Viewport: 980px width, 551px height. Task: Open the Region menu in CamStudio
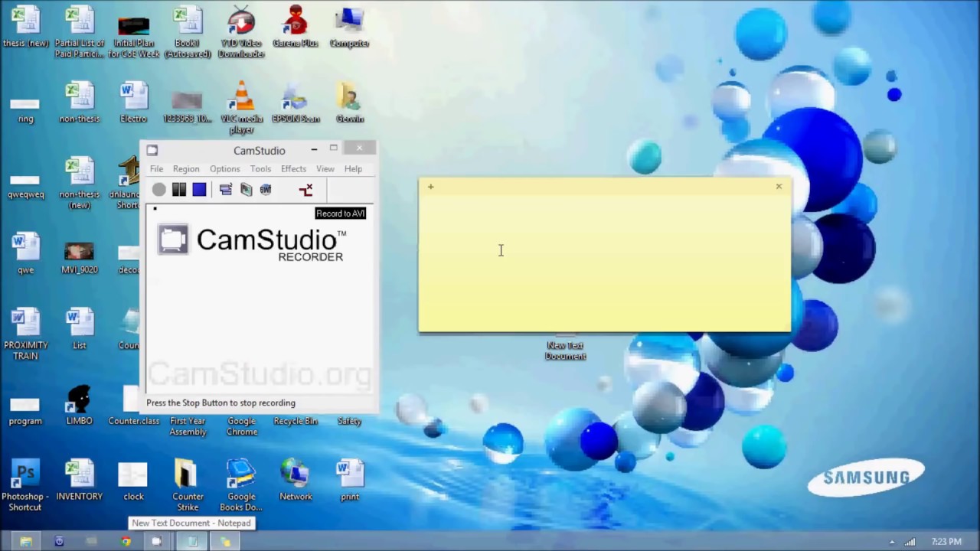pos(186,169)
